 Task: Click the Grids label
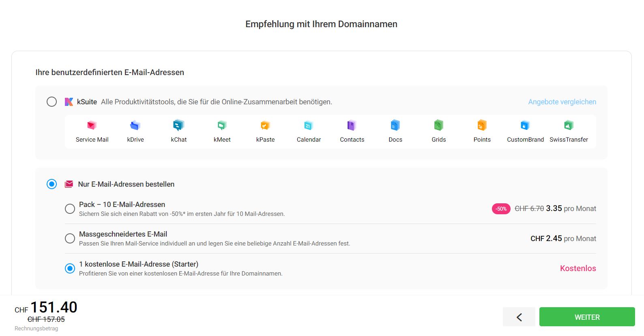tap(439, 140)
